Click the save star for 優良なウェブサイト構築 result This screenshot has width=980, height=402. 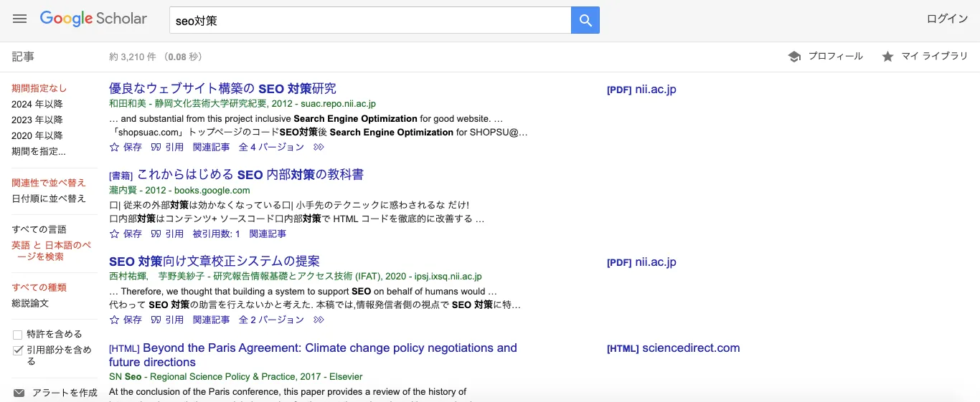(114, 147)
